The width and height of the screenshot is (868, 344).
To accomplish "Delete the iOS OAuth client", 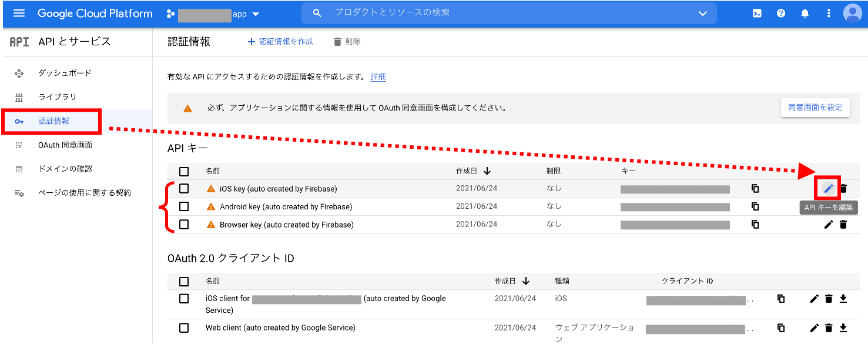I will 829,299.
